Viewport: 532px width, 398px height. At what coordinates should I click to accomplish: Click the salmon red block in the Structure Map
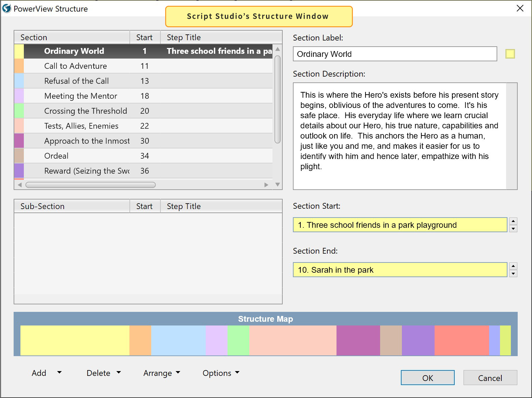click(462, 340)
